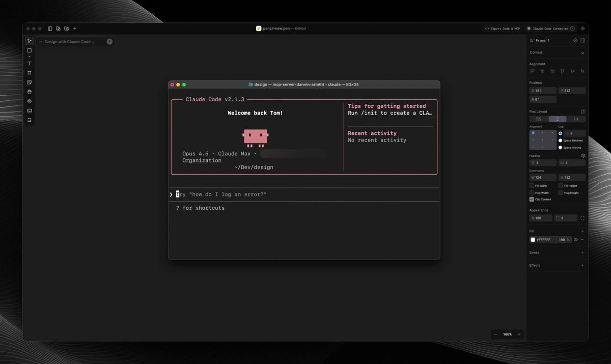
Task: Expand the shape tool options chevron
Action: click(x=30, y=57)
